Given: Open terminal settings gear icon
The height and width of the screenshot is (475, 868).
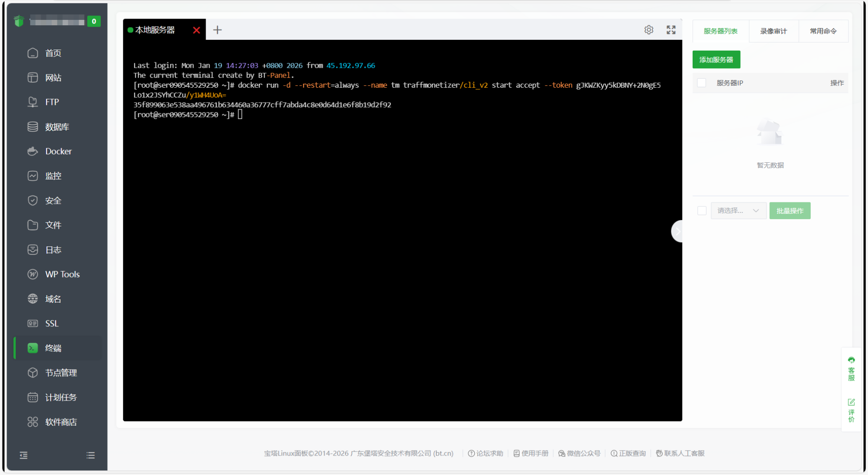Looking at the screenshot, I should click(649, 30).
